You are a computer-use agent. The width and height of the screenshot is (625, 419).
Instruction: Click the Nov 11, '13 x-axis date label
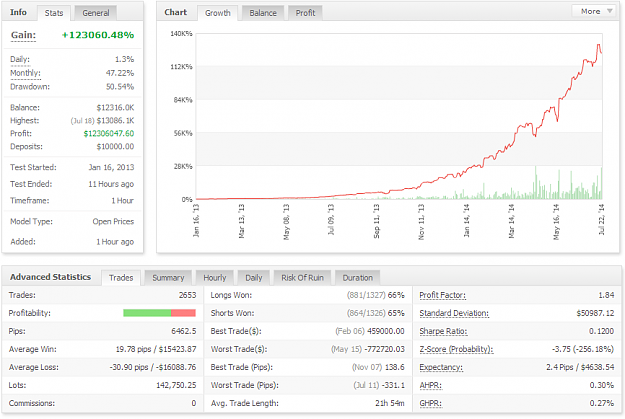click(x=421, y=222)
